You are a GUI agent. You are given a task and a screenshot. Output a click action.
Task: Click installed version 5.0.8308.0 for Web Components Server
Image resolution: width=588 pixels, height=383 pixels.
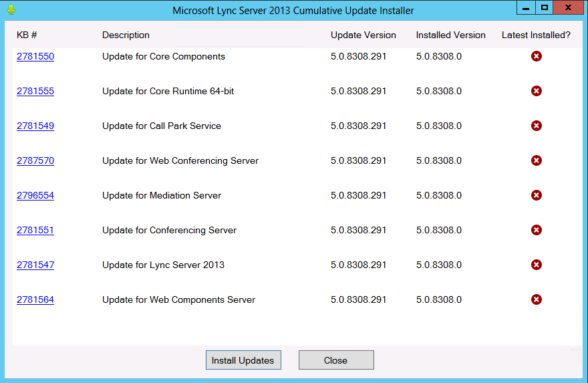[x=439, y=299]
